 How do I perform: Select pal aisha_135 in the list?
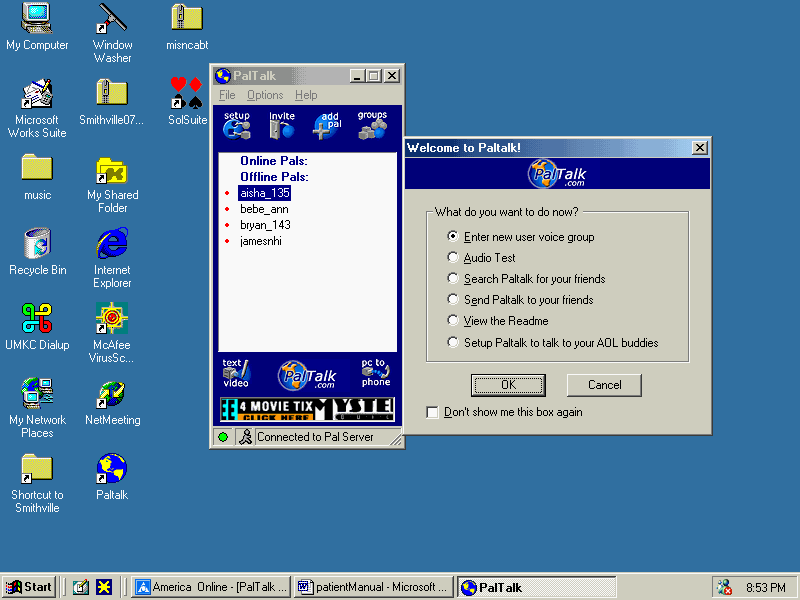tap(265, 193)
